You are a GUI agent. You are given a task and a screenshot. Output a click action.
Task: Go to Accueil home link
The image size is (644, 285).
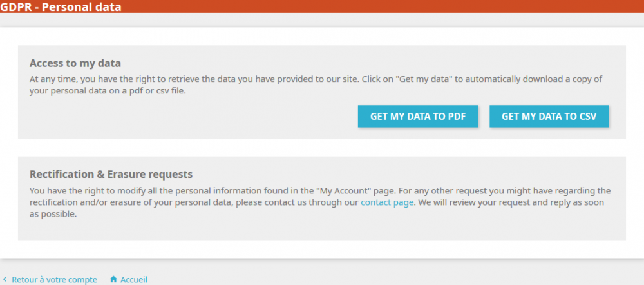pos(133,280)
